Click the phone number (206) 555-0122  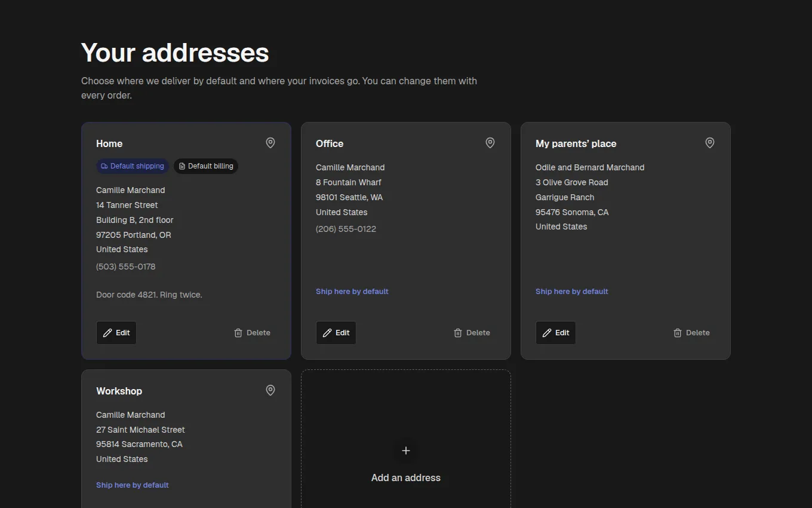click(x=346, y=229)
